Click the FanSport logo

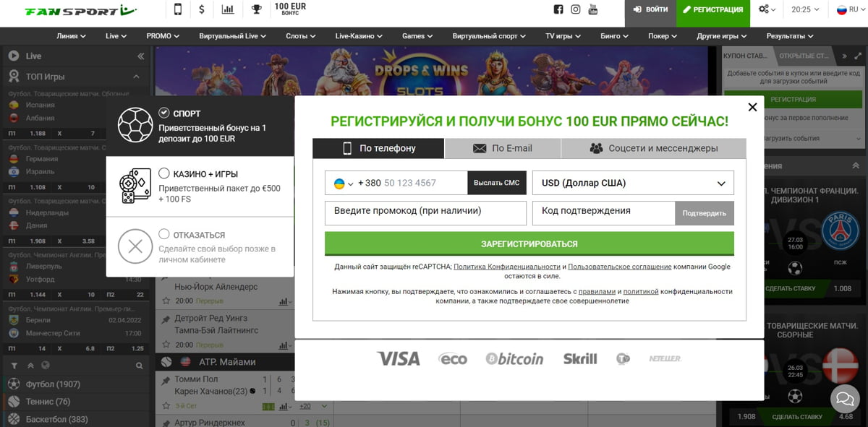(x=80, y=11)
